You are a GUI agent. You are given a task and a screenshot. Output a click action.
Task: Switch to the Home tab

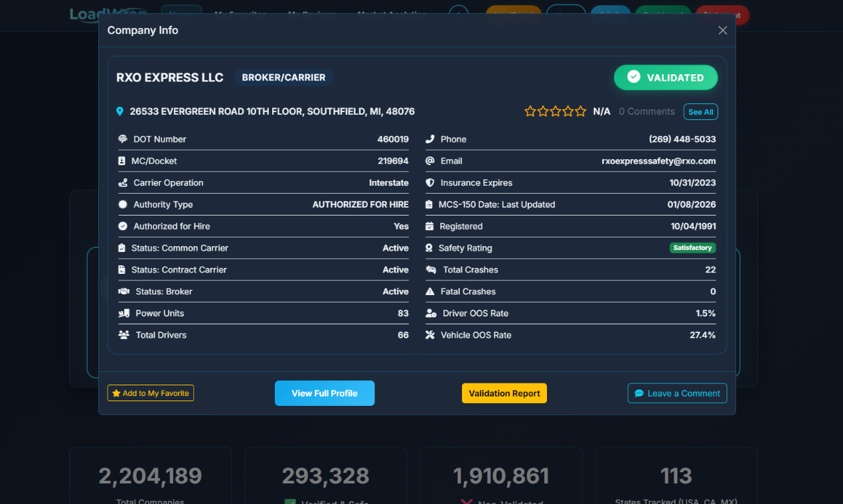coord(181,14)
